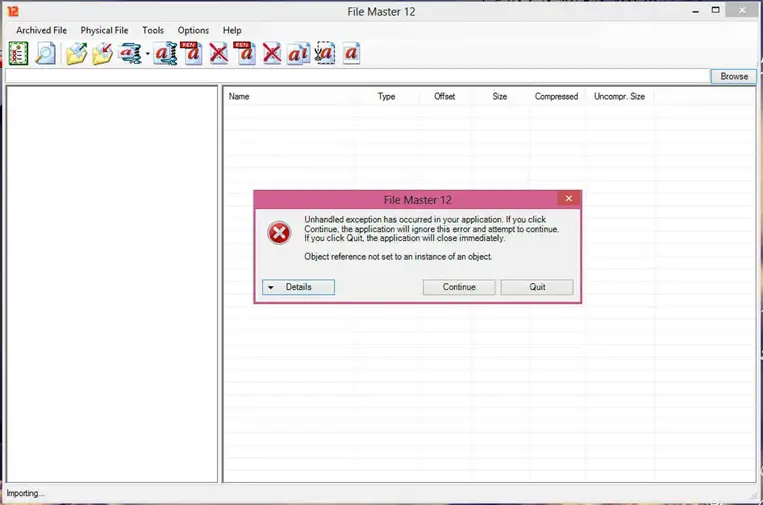Click 'Object reference not set' error message text
Screen dimensions: 763x505
(x=398, y=256)
